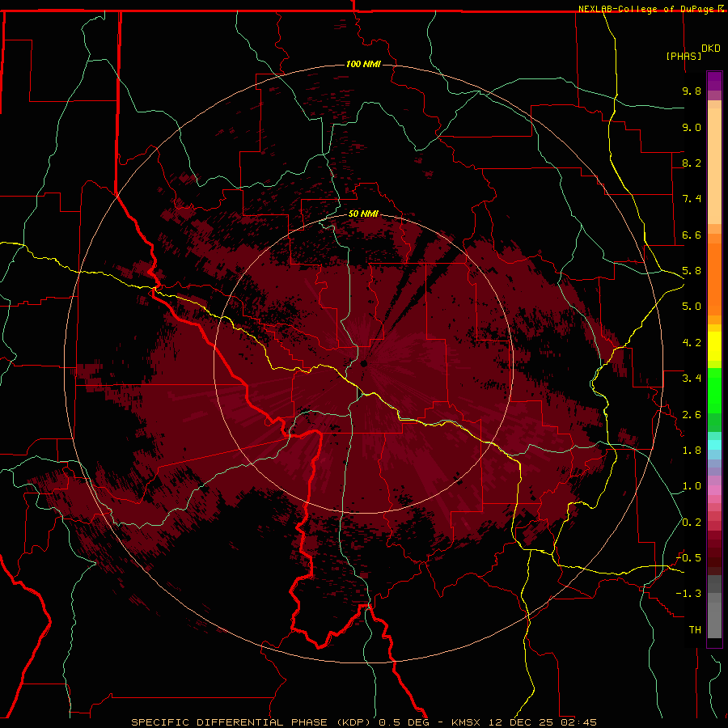
Task: Click the 1.0 scale value
Action: point(692,486)
